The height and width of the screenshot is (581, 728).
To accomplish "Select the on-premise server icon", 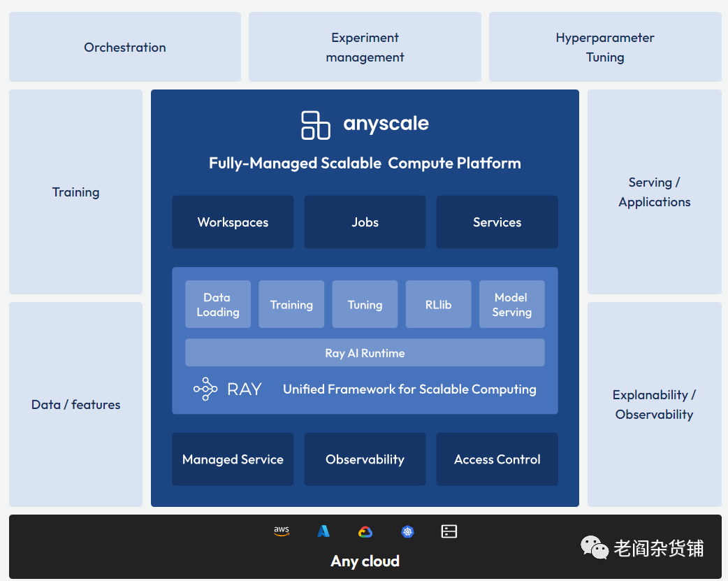I will pos(449,531).
